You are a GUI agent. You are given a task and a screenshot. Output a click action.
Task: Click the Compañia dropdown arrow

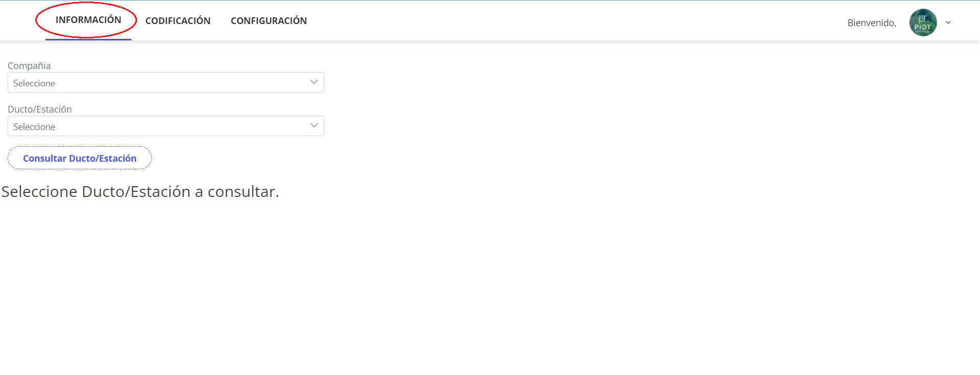pyautogui.click(x=314, y=82)
